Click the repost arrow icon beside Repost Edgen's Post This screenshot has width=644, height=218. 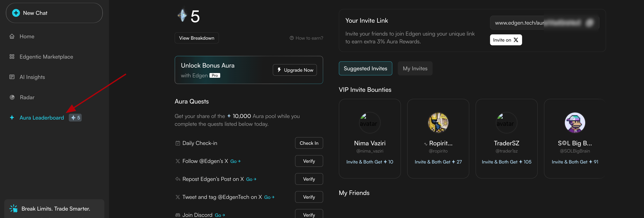point(178,179)
